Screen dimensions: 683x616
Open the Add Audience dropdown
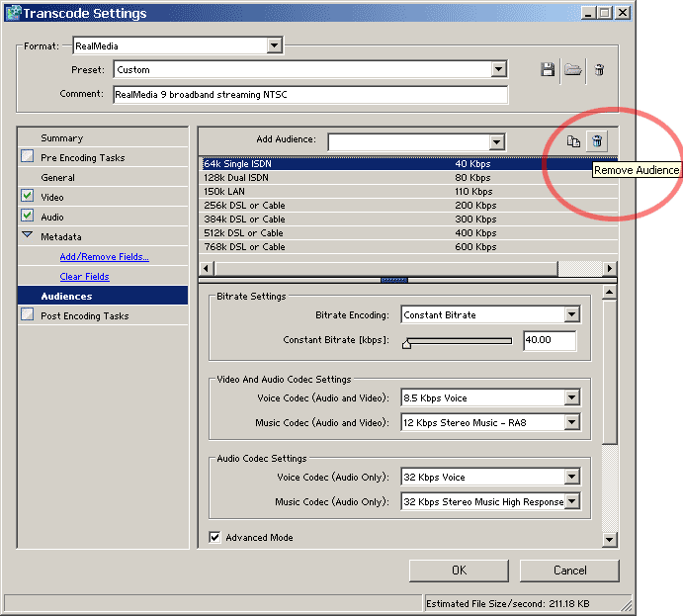coord(496,142)
